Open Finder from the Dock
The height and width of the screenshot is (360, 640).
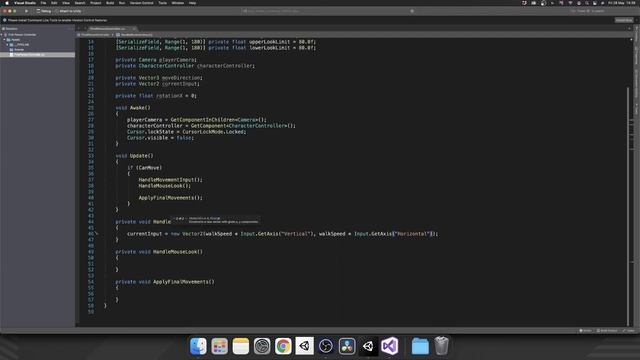pyautogui.click(x=198, y=346)
